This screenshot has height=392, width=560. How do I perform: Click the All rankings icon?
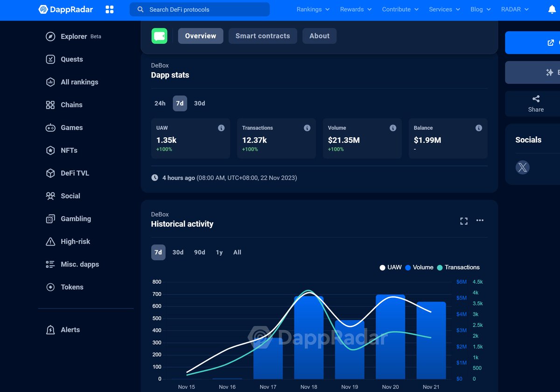pos(50,82)
